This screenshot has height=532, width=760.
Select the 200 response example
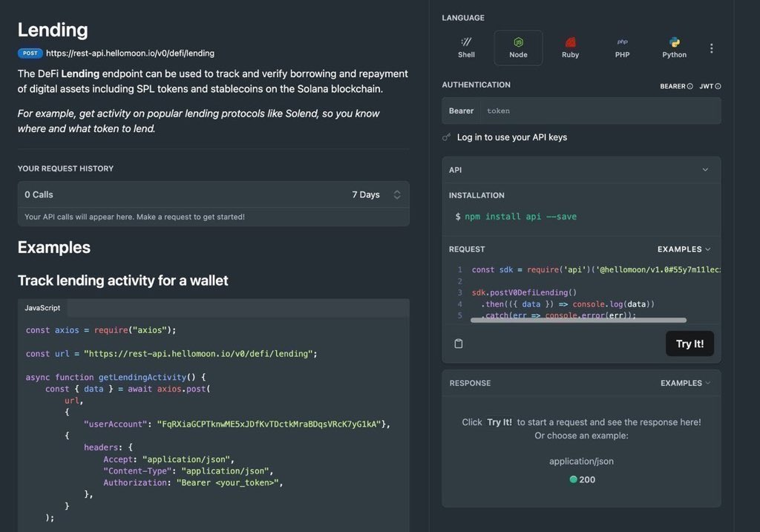[582, 479]
